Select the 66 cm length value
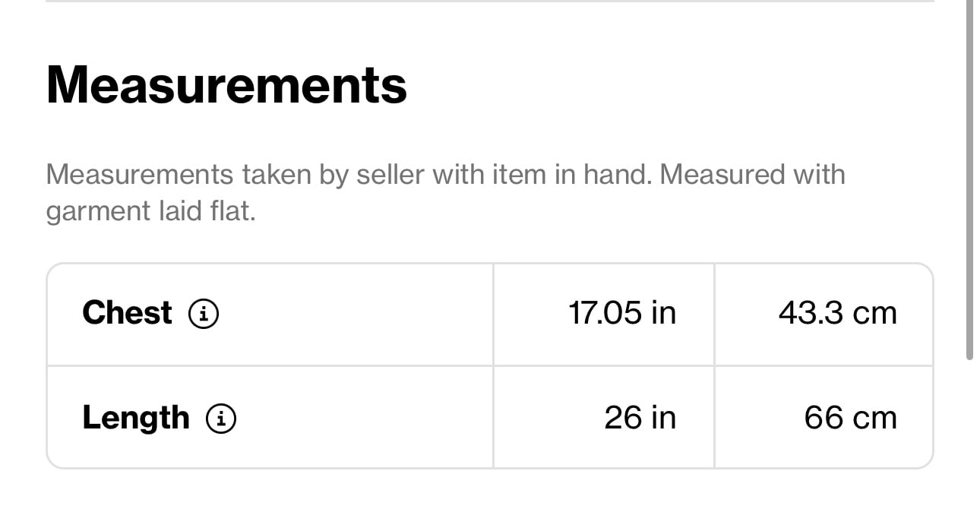 tap(850, 418)
